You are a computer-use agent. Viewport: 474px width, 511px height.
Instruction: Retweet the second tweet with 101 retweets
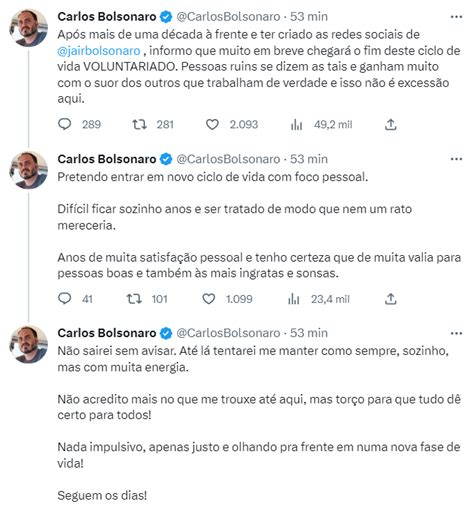[x=134, y=299]
